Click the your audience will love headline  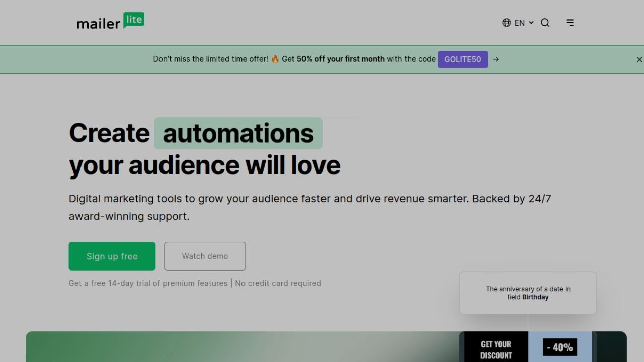click(x=205, y=165)
